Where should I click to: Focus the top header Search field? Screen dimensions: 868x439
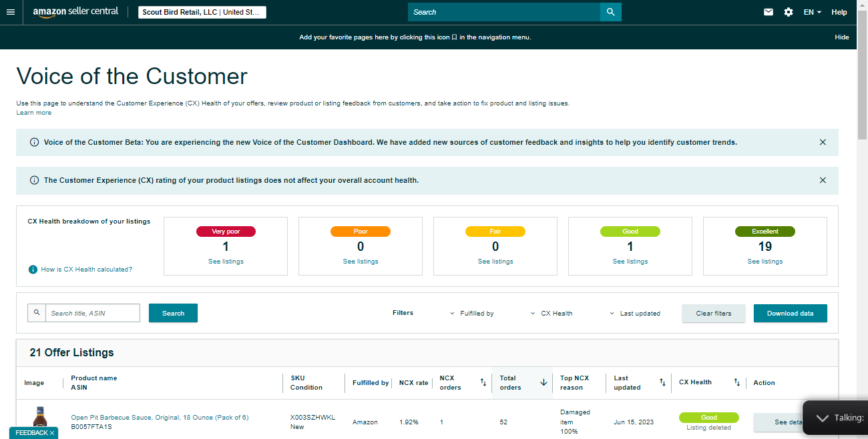pyautogui.click(x=504, y=12)
